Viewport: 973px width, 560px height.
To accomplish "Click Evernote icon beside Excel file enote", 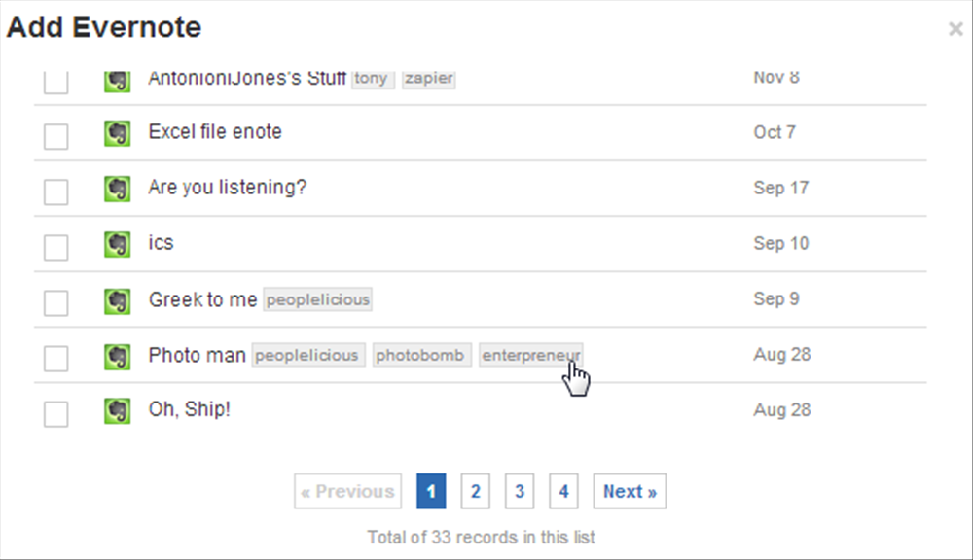I will (118, 133).
